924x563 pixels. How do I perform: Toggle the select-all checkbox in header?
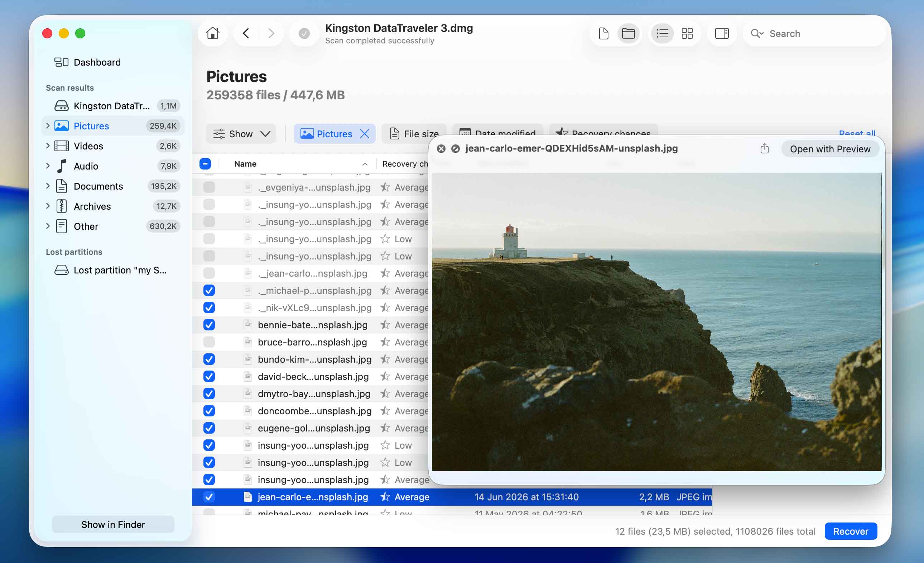pos(205,164)
